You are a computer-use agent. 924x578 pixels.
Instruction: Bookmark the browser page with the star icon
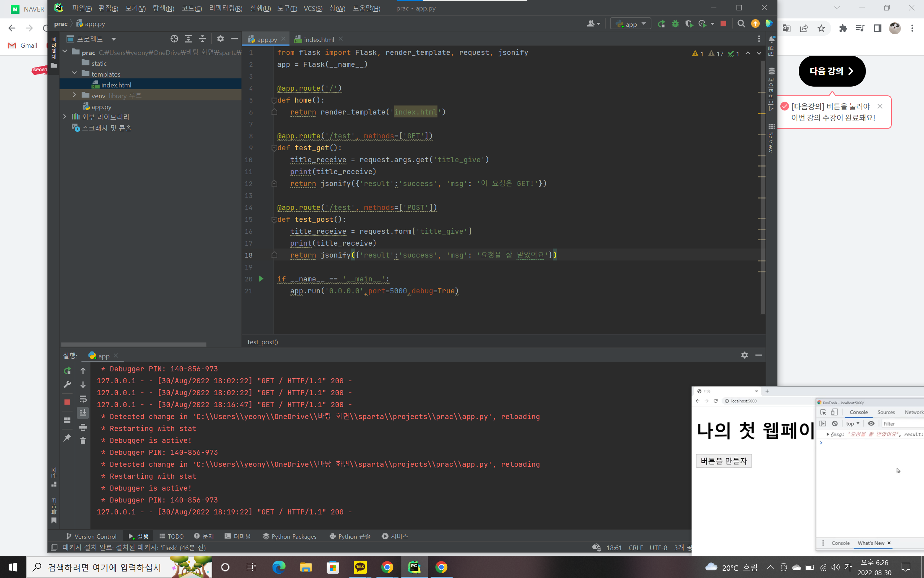click(x=821, y=28)
